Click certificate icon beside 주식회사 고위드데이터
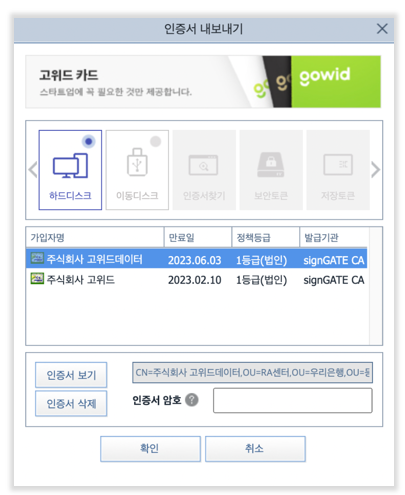The image size is (405, 495). [x=37, y=258]
